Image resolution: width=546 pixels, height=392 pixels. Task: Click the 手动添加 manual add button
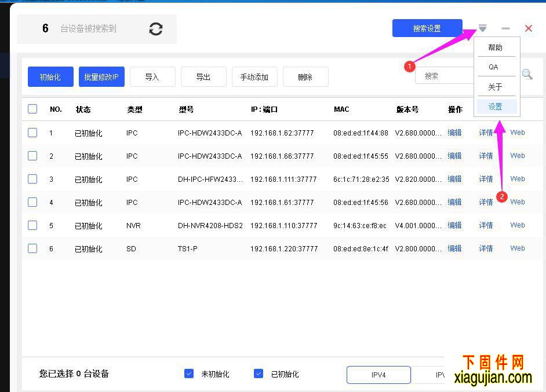254,76
